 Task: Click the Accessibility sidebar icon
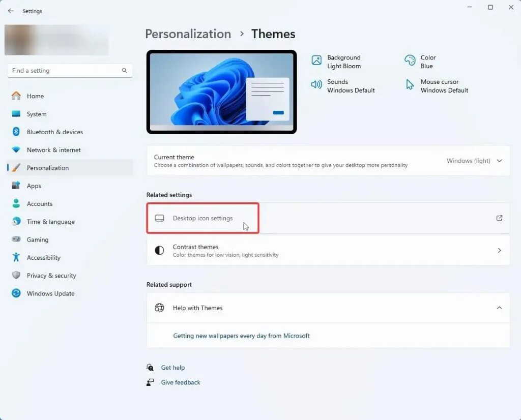tap(16, 257)
